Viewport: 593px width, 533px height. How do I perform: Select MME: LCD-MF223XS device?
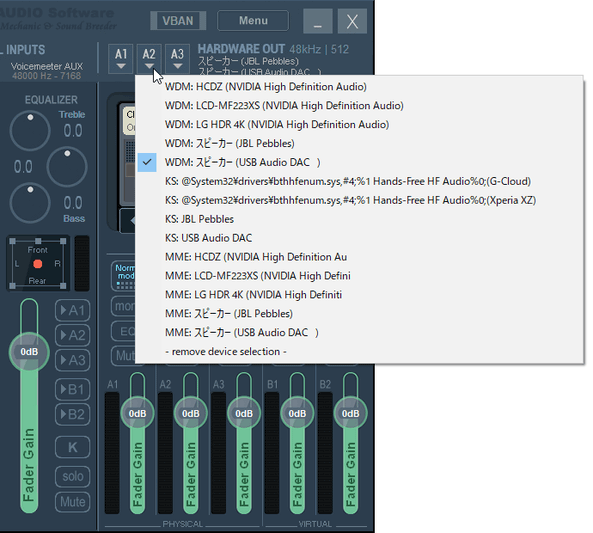pyautogui.click(x=359, y=276)
